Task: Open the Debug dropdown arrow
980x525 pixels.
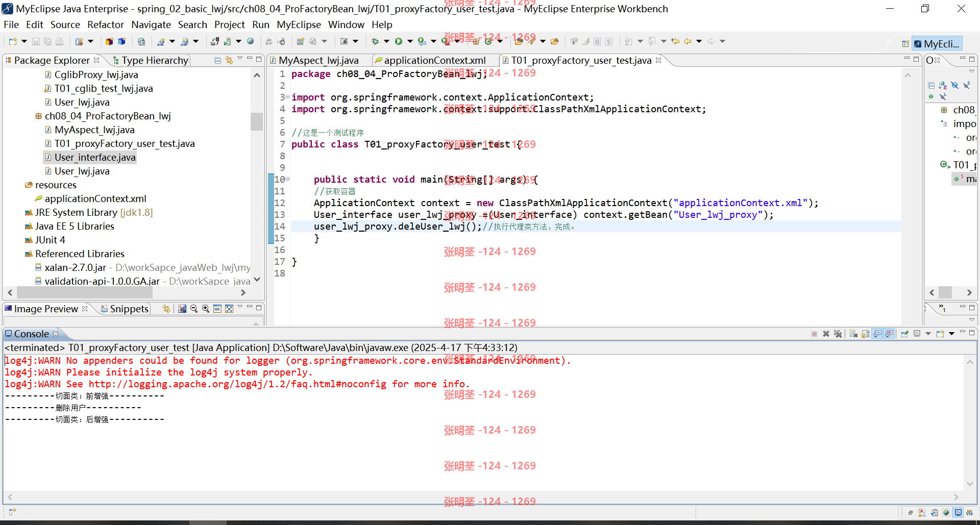Action: point(386,41)
